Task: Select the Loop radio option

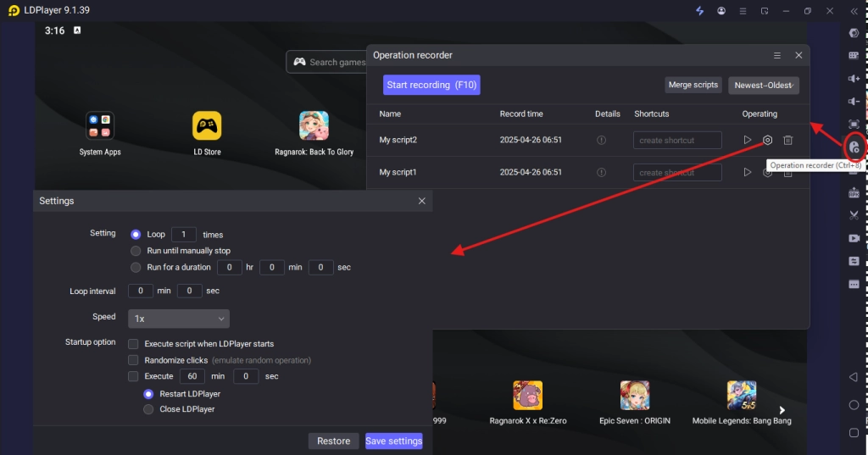Action: (136, 235)
